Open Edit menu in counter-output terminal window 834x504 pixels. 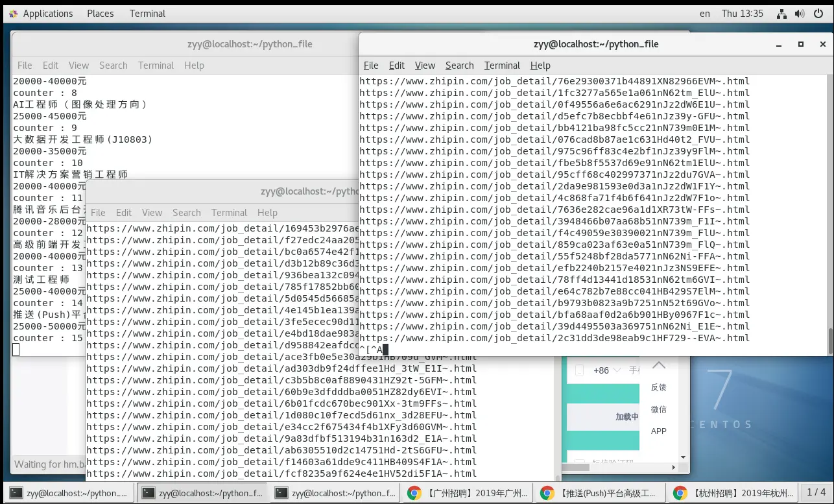(51, 66)
